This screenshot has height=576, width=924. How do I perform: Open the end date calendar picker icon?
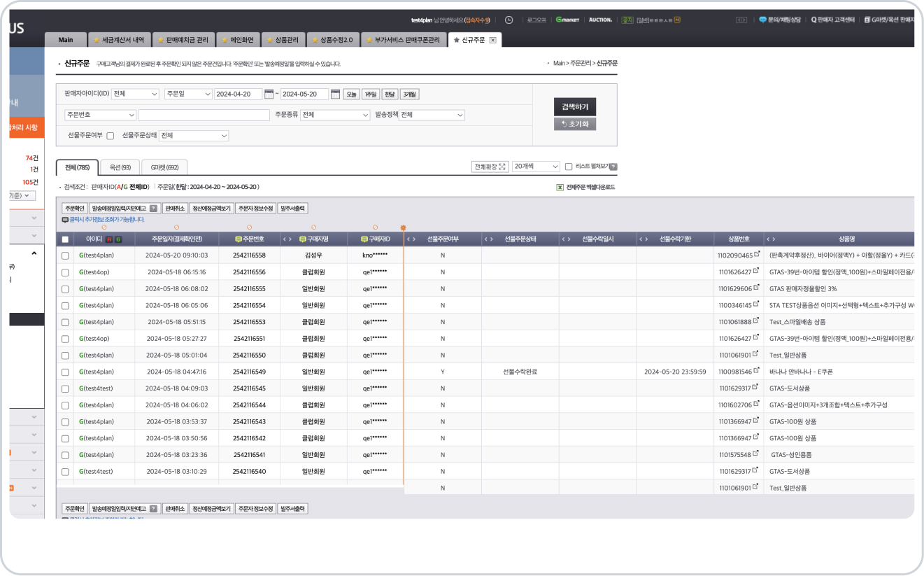pyautogui.click(x=335, y=94)
